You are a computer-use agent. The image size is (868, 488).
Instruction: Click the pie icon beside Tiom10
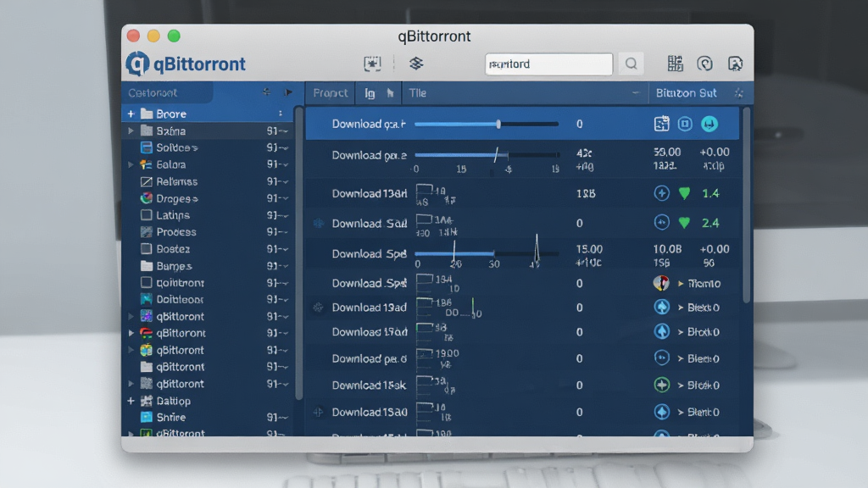(661, 283)
